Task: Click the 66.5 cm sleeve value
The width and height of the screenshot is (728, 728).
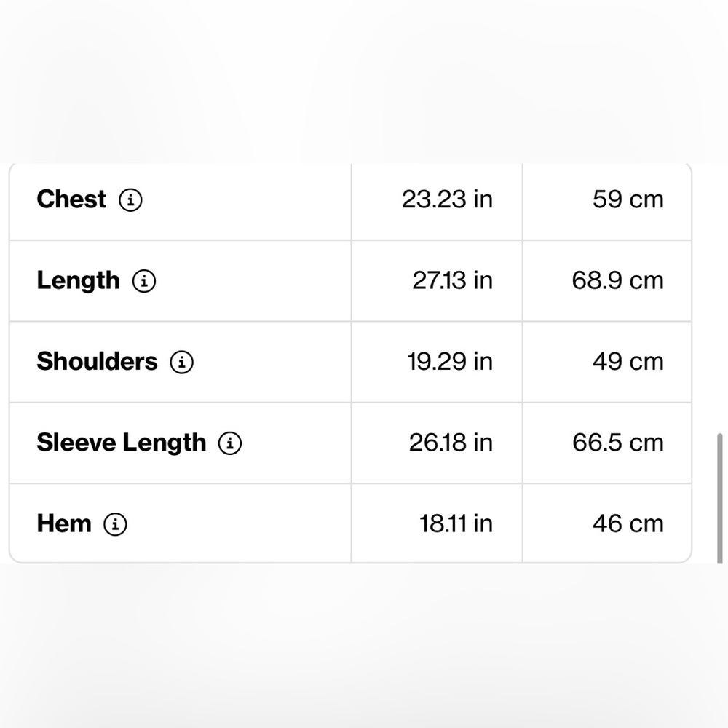Action: (x=618, y=443)
